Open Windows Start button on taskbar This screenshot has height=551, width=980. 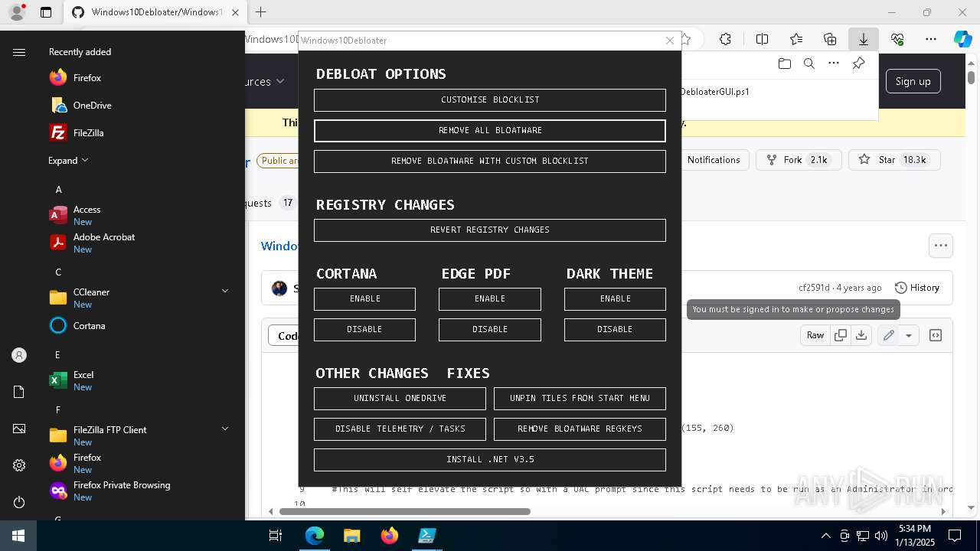tap(18, 536)
